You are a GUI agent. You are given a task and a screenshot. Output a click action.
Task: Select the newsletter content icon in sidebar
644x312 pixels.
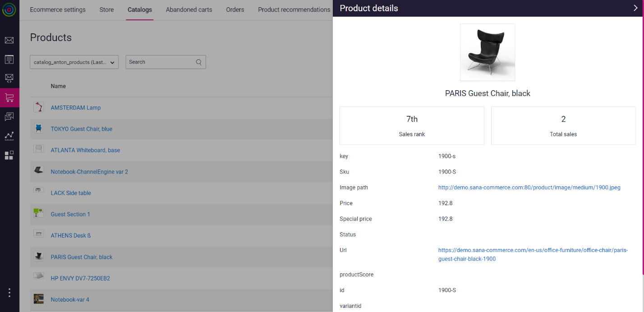(x=9, y=59)
